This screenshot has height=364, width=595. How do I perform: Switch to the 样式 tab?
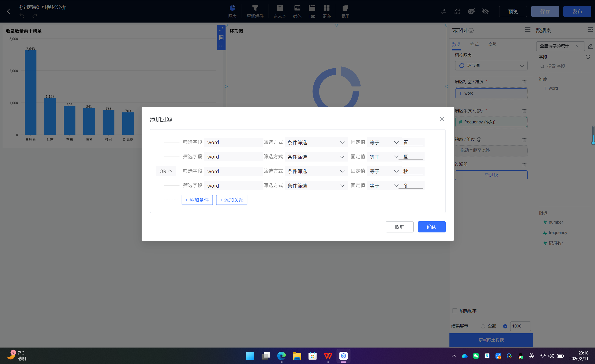click(474, 44)
